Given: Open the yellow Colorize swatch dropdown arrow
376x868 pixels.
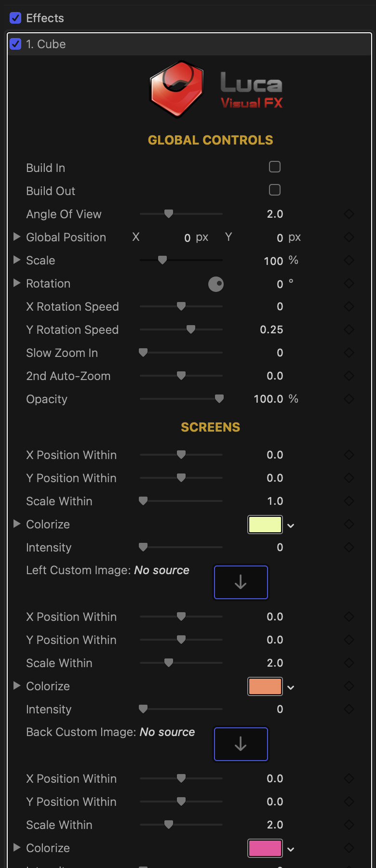Looking at the screenshot, I should (291, 526).
